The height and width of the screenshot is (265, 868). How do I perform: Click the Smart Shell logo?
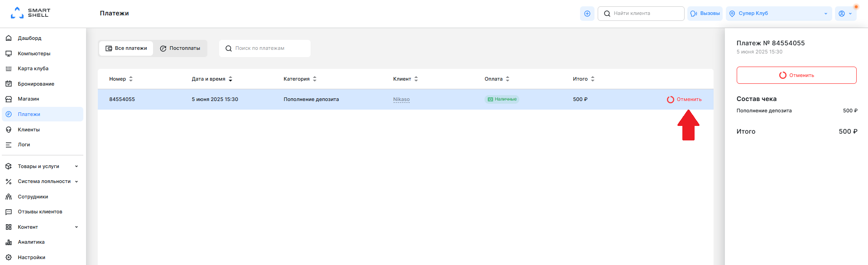pos(30,13)
